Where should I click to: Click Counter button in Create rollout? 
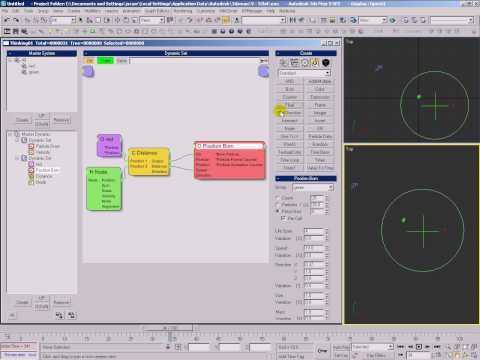(x=290, y=97)
